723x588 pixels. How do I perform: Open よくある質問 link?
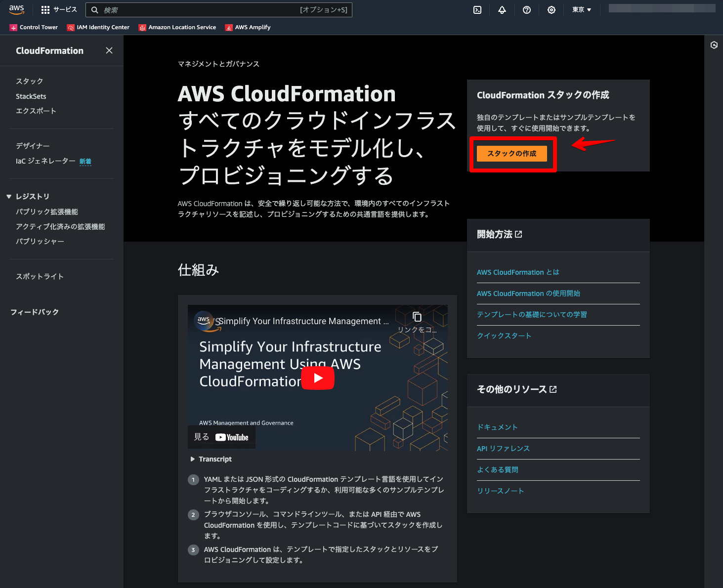(498, 470)
